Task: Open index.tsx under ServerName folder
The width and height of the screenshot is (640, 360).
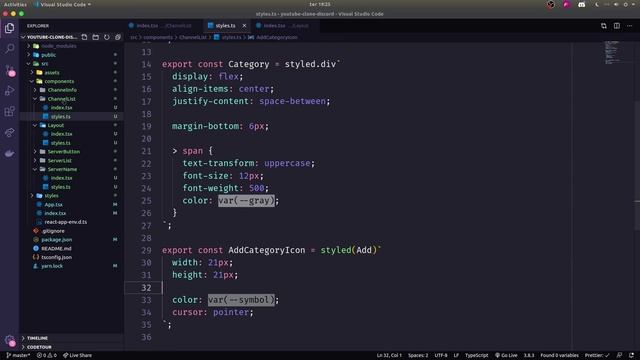Action: 71,178
